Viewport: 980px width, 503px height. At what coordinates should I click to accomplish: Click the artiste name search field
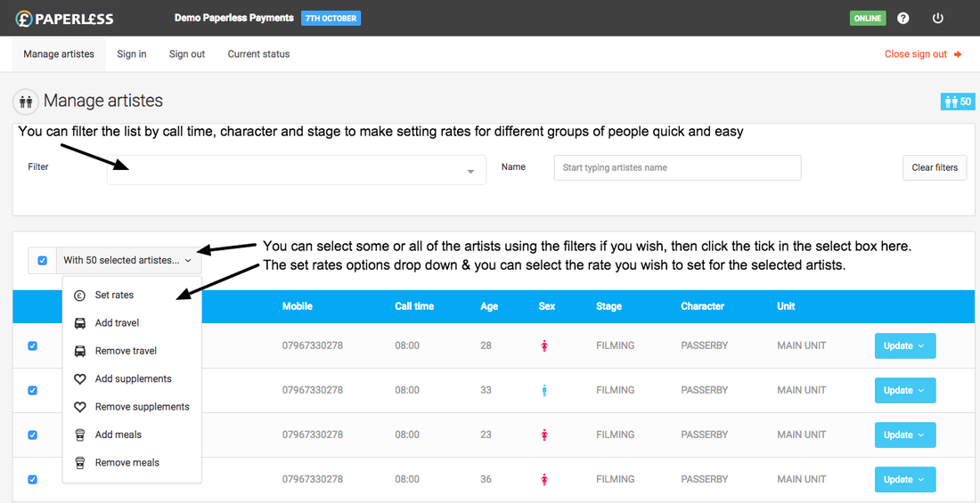(x=676, y=167)
